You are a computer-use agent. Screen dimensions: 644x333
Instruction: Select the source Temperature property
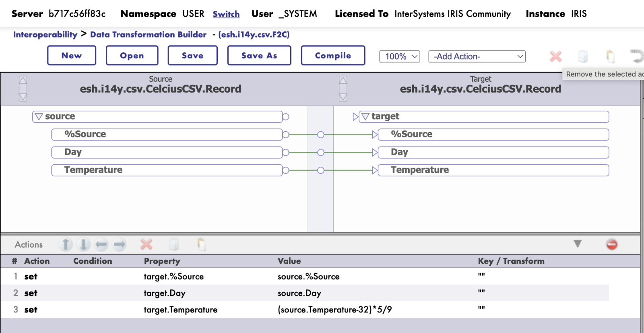tap(167, 170)
